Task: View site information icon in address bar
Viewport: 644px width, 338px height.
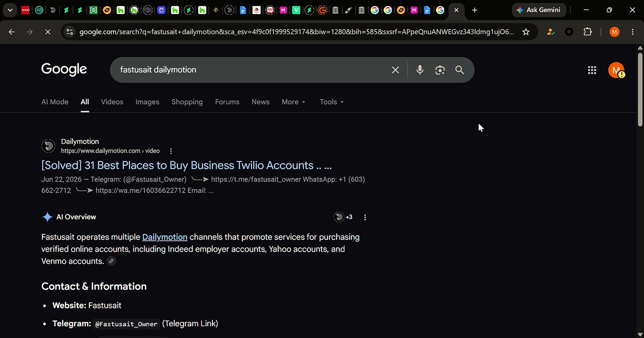Action: (x=70, y=32)
